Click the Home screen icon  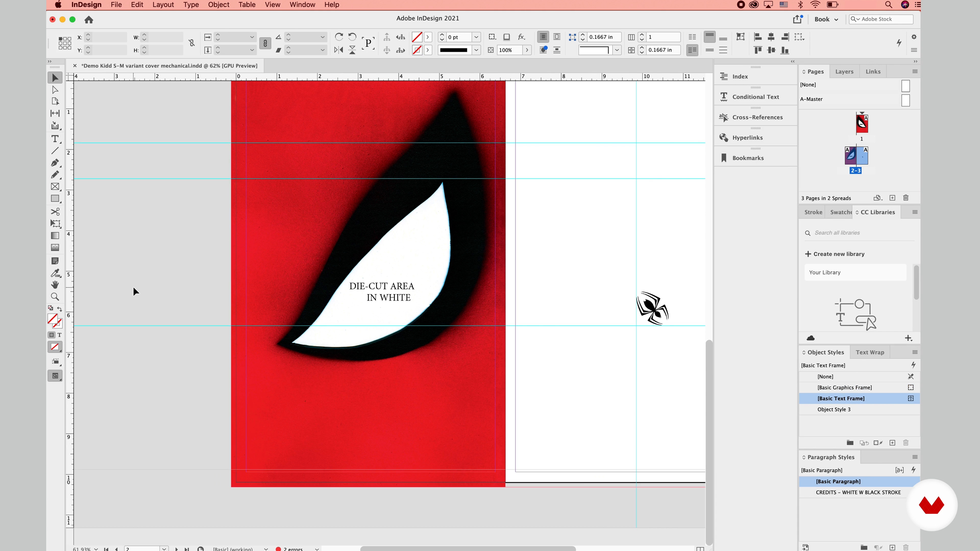pos(89,20)
